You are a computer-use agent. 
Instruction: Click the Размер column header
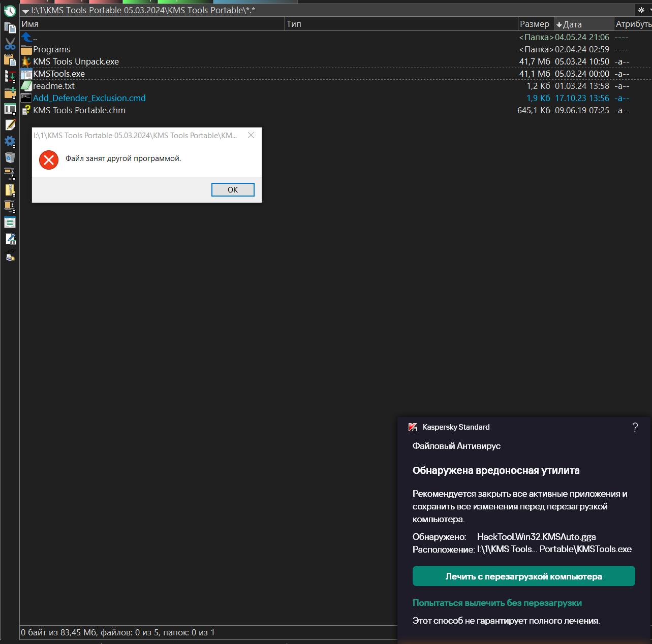(x=534, y=24)
